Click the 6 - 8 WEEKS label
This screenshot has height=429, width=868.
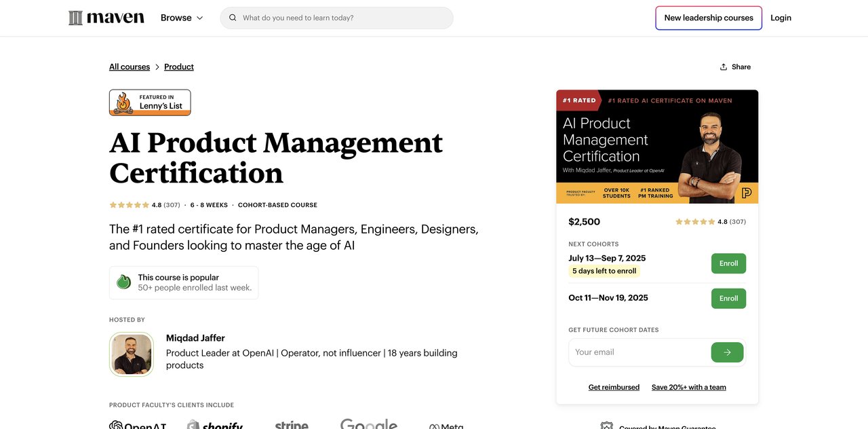tap(209, 205)
